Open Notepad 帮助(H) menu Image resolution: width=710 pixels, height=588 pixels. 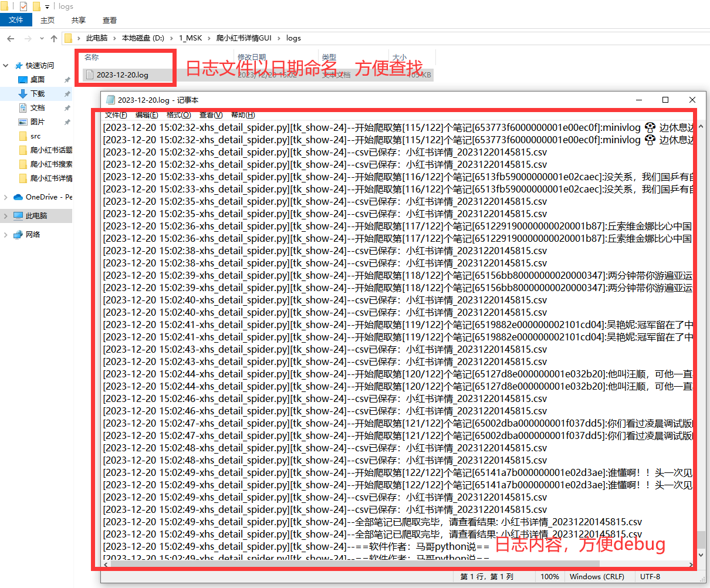(243, 115)
